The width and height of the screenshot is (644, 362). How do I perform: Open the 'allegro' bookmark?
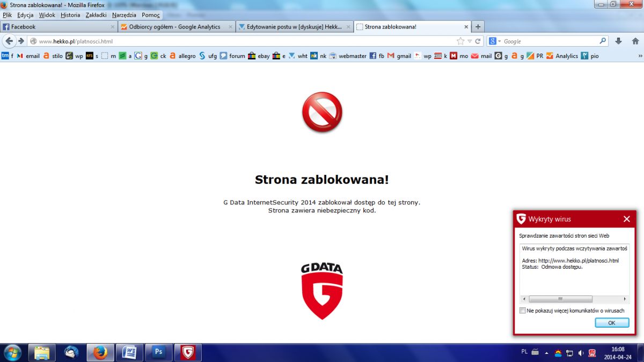tap(182, 56)
